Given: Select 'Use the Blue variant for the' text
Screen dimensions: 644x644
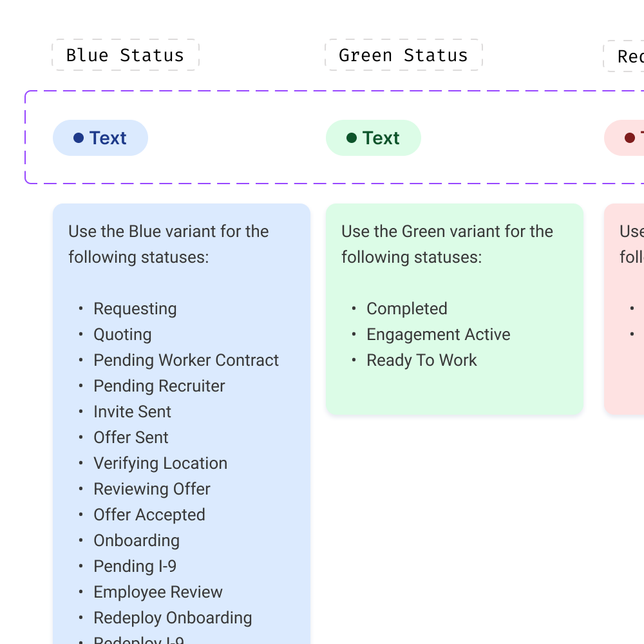Looking at the screenshot, I should (168, 231).
